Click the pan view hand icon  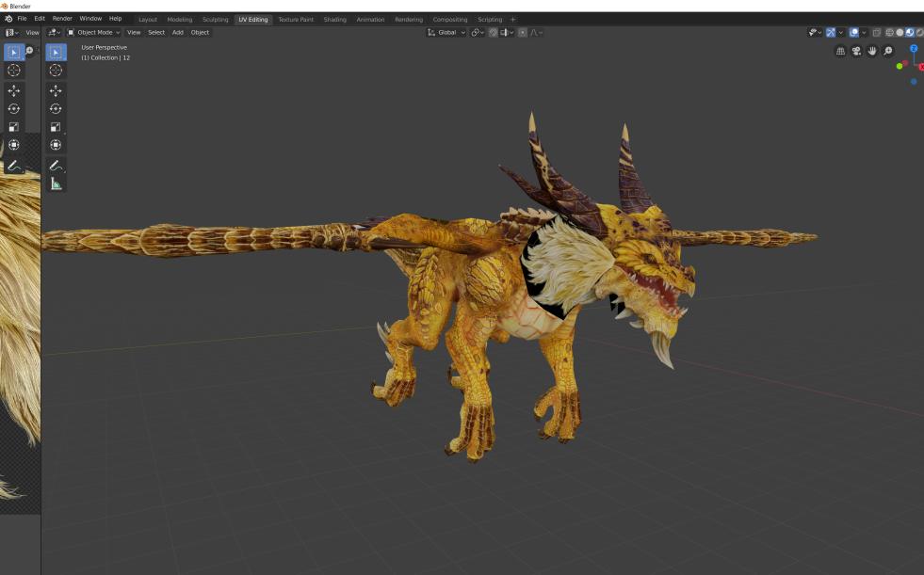pos(872,51)
